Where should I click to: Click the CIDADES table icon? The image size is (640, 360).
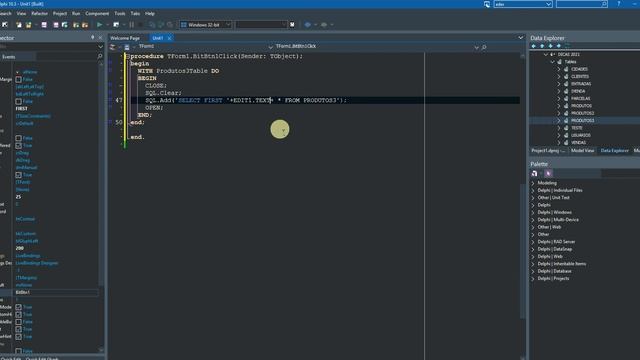[x=566, y=69]
